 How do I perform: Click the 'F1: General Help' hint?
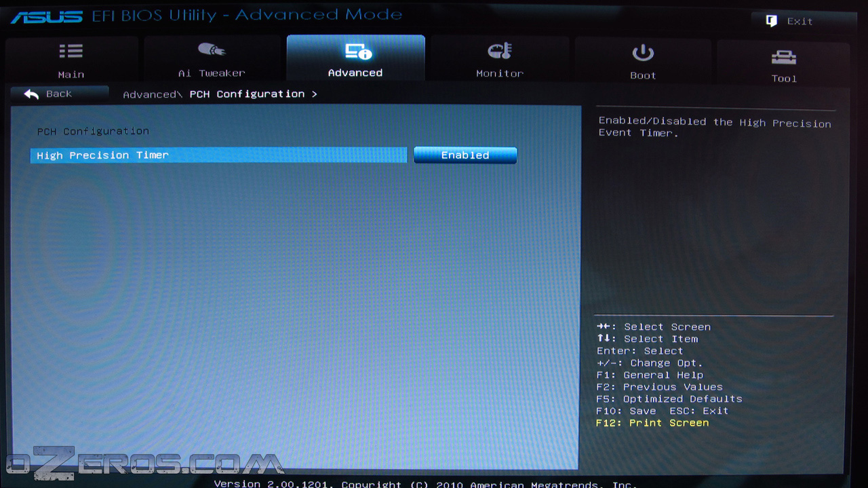pos(650,375)
